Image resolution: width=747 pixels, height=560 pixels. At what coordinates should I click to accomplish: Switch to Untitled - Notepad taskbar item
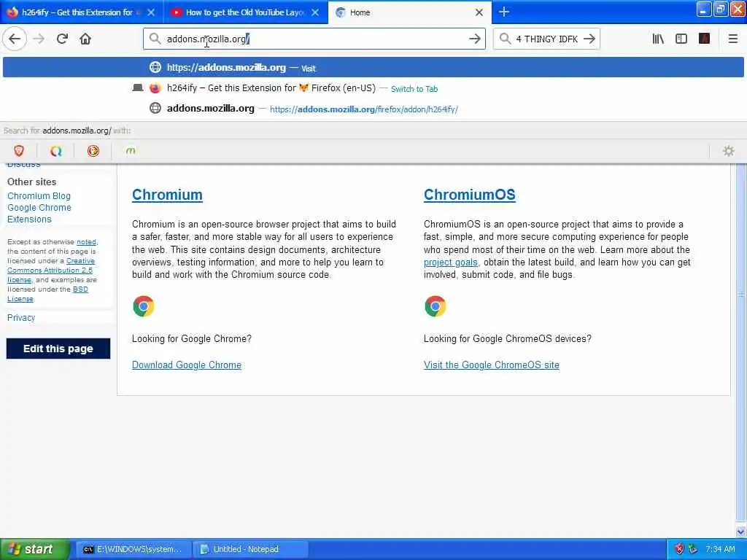[x=249, y=549]
